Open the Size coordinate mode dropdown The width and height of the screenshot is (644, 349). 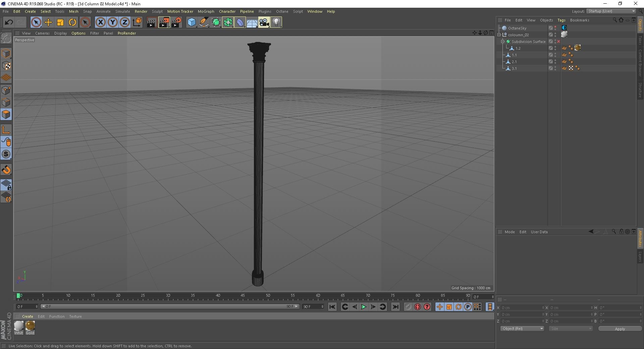pyautogui.click(x=571, y=329)
